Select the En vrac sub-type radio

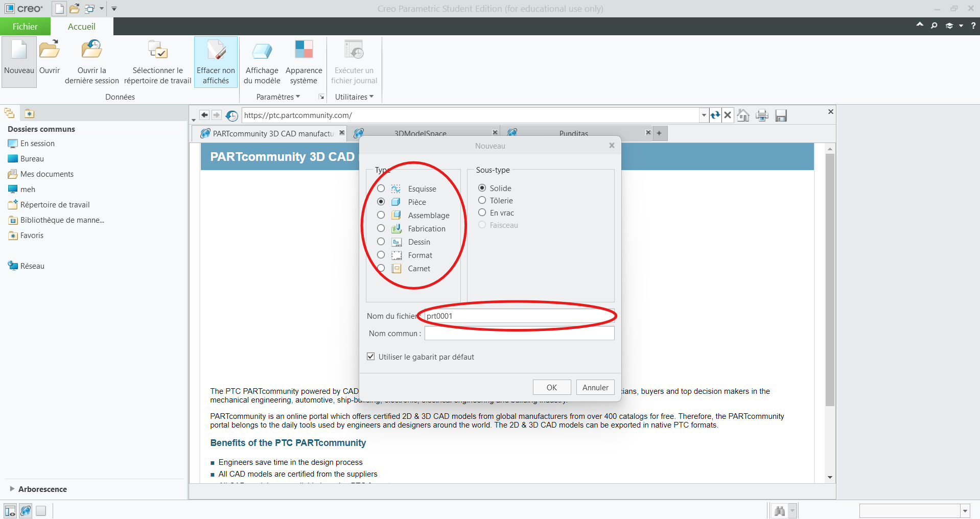tap(482, 213)
